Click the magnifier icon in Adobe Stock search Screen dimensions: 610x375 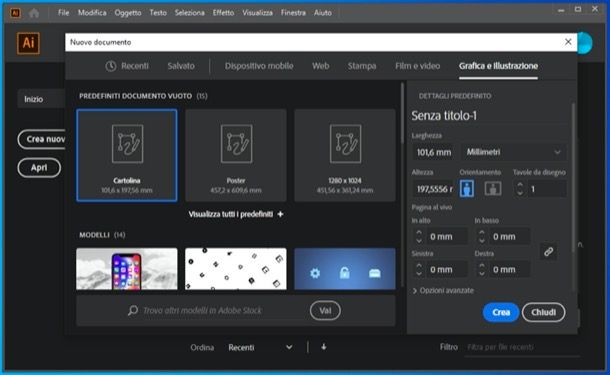133,310
